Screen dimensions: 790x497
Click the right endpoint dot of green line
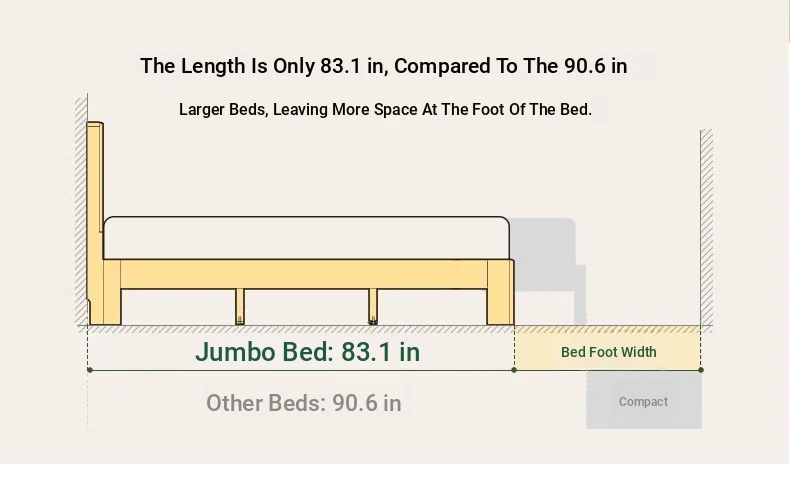pos(701,370)
